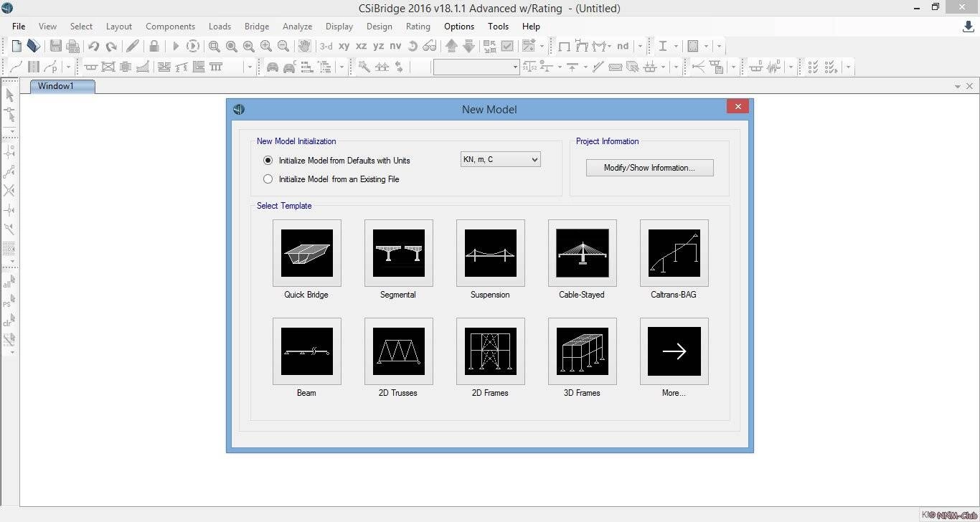Viewport: 980px width, 522px height.
Task: Click the Move Down in List arrow
Action: tap(468, 46)
